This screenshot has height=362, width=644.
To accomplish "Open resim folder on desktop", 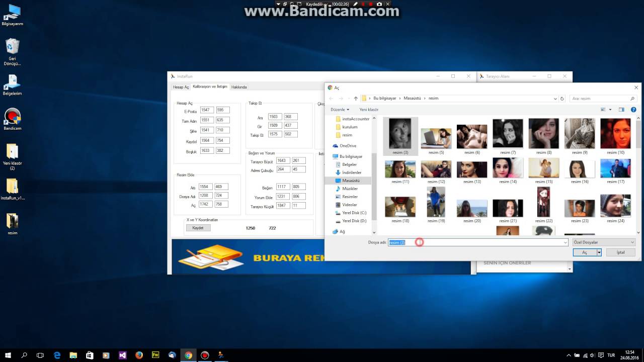I will pyautogui.click(x=12, y=224).
